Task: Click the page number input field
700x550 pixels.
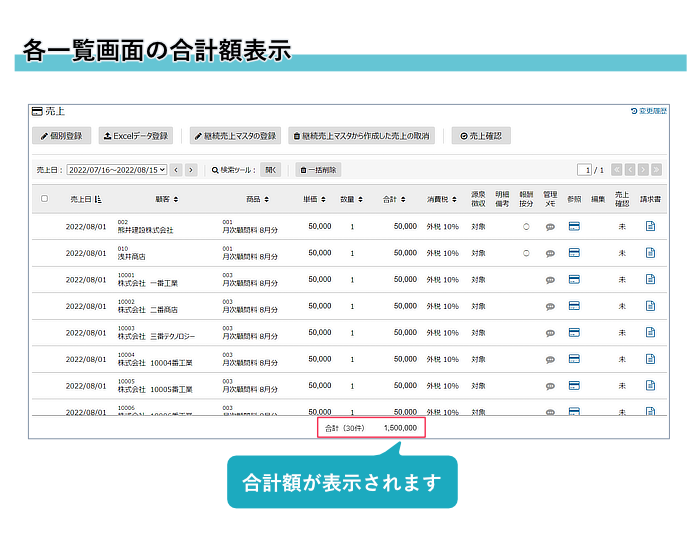Action: click(585, 170)
